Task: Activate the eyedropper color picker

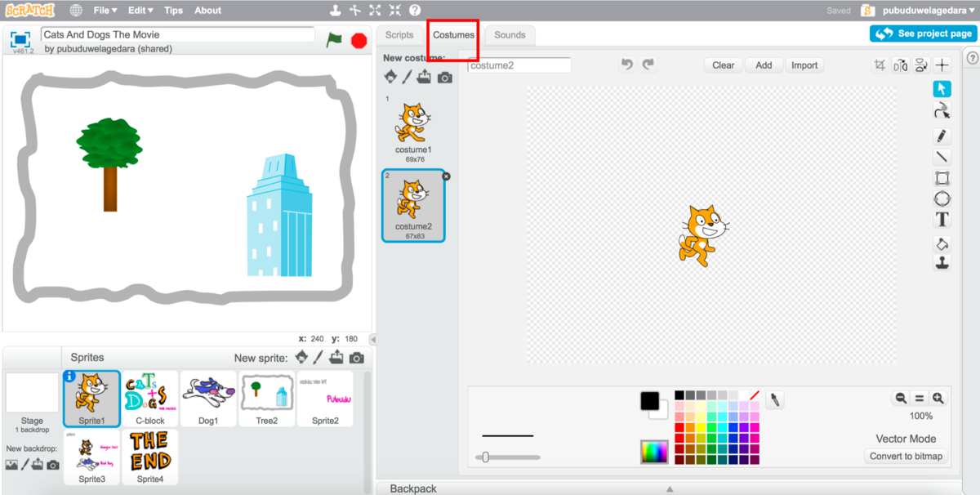Action: [774, 399]
